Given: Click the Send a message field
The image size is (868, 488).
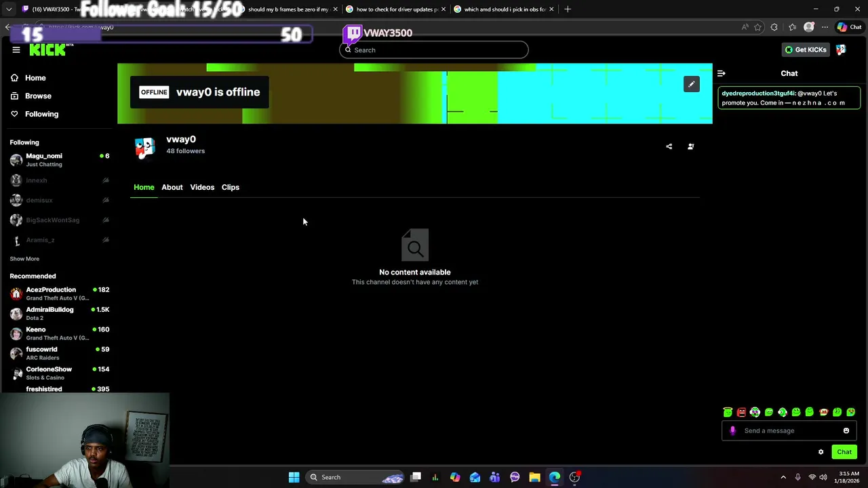Looking at the screenshot, I should coord(790,430).
